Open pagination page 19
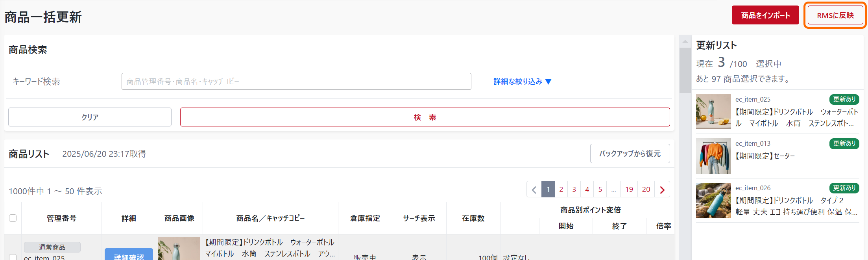 (629, 189)
